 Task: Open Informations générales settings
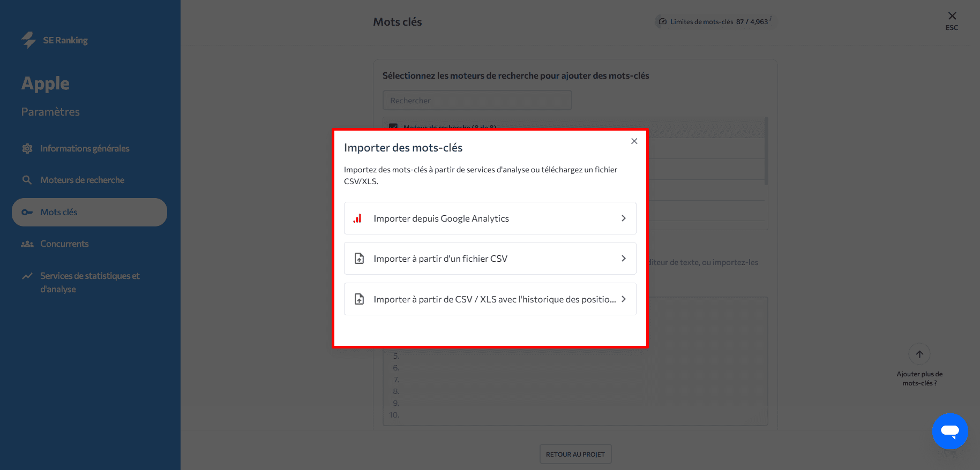(85, 148)
